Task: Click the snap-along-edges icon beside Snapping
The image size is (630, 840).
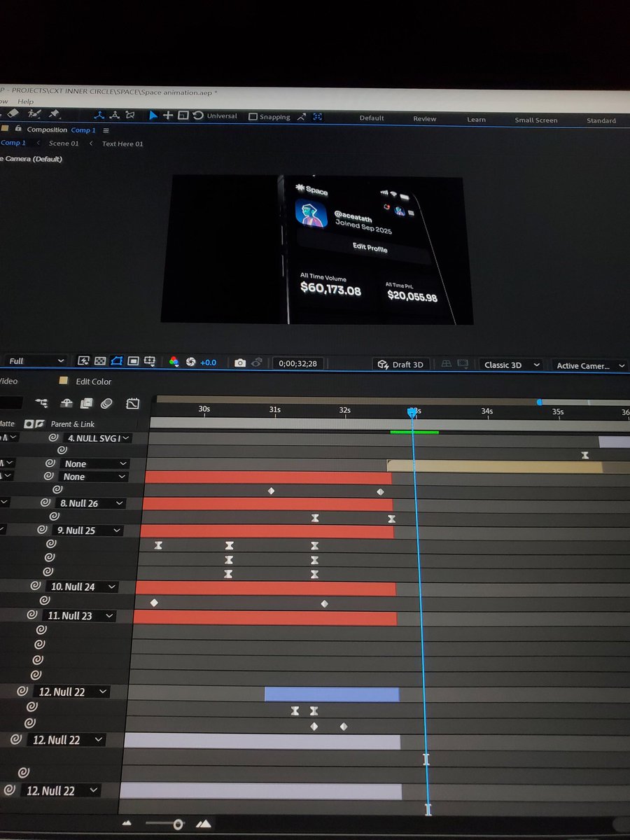Action: click(x=301, y=117)
